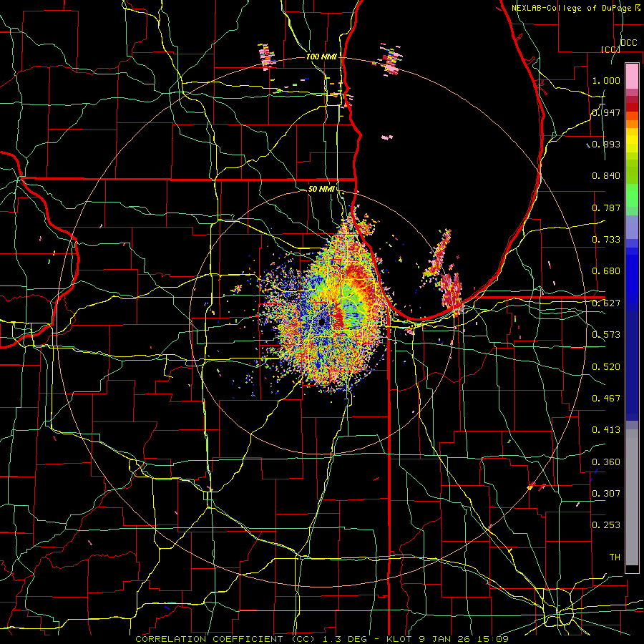The image size is (644, 644).
Task: Select the 0.360 legend value
Action: 606,462
